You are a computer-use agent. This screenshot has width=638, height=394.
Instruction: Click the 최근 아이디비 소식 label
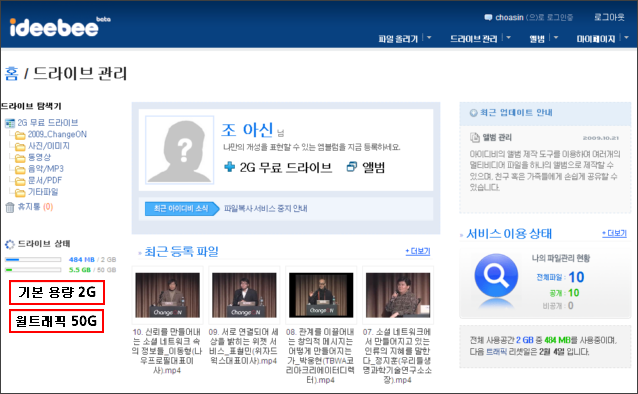pyautogui.click(x=181, y=208)
